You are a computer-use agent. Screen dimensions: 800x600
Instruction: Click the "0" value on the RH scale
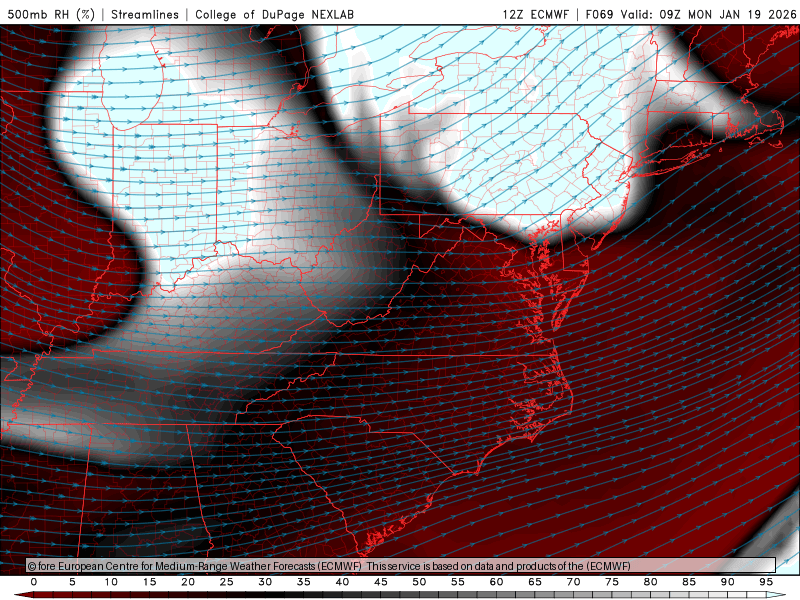coord(34,582)
